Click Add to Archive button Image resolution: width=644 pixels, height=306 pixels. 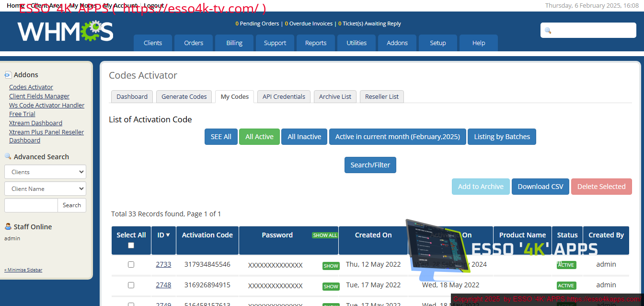[481, 187]
